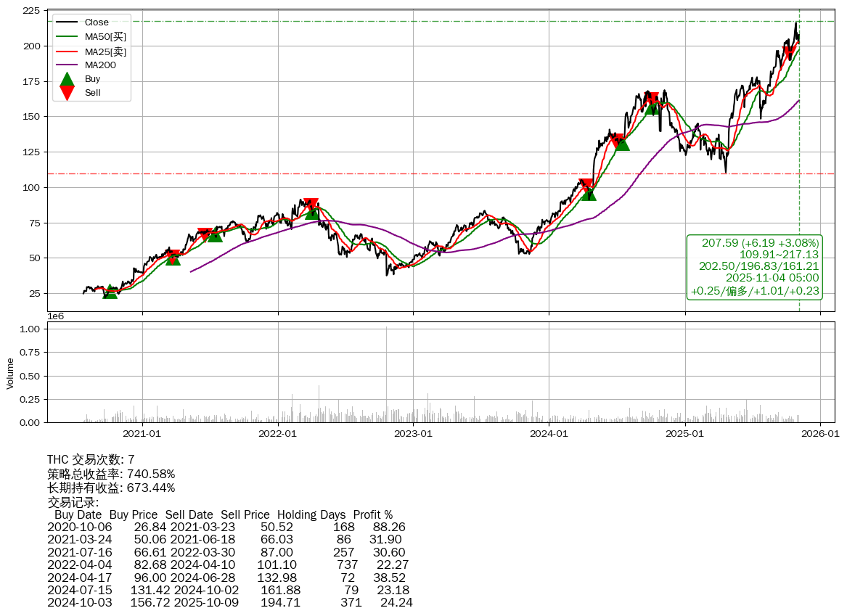Select the first buy marker near October 2020
This screenshot has height=616, width=847.
click(x=110, y=292)
